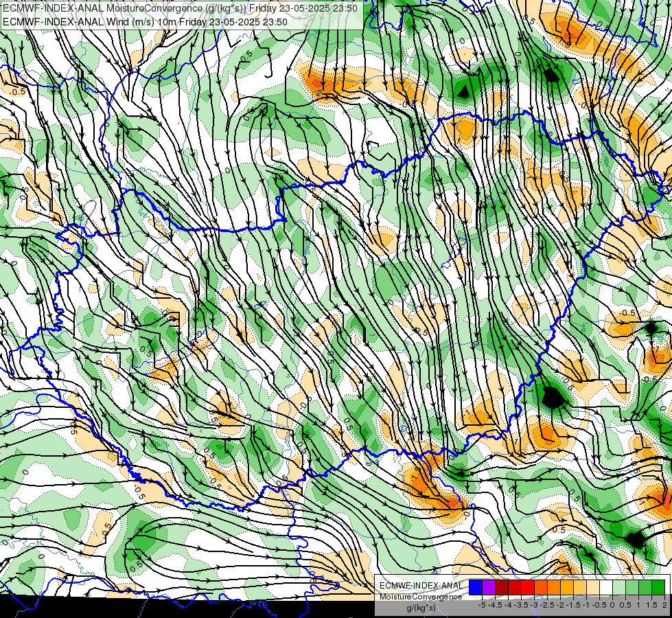Click the Wind (m/s) 10m title line

coord(145,22)
